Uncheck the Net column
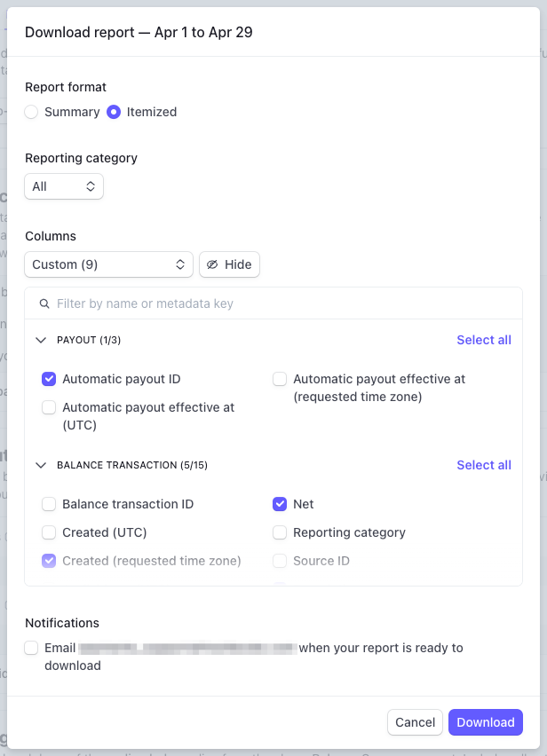Viewport: 547px width, 756px height. [x=280, y=504]
